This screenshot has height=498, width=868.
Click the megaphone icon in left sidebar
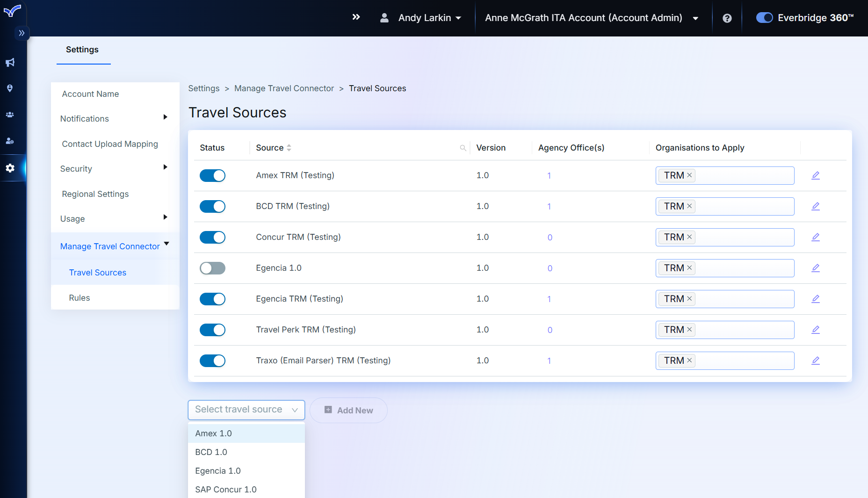click(x=10, y=62)
